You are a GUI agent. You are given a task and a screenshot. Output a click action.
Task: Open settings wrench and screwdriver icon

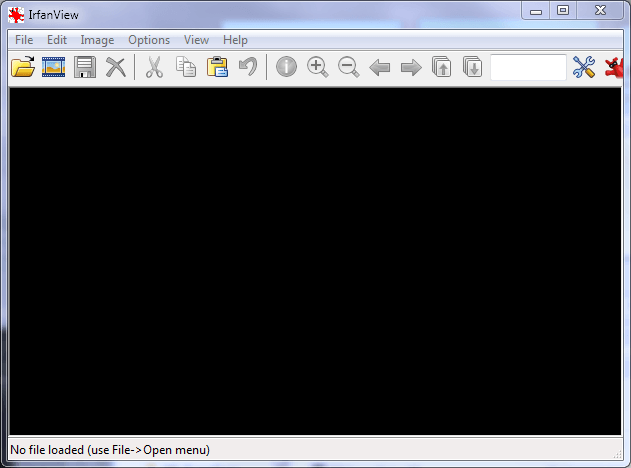coord(584,67)
